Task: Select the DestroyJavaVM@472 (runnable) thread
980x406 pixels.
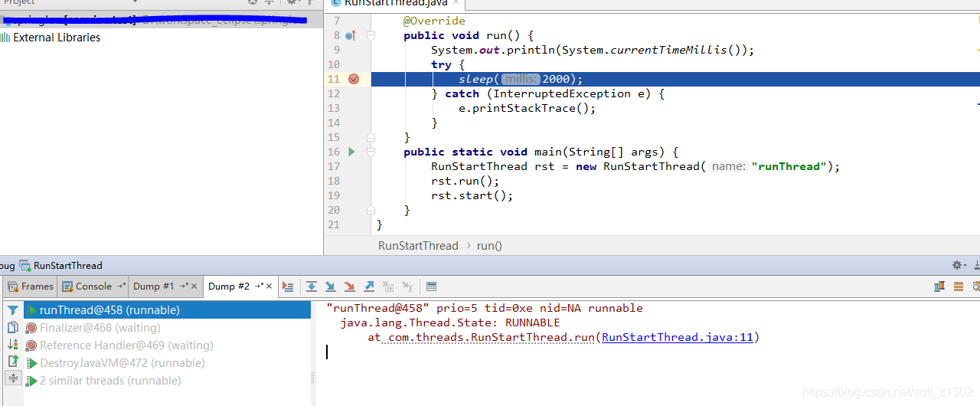Action: (x=168, y=363)
